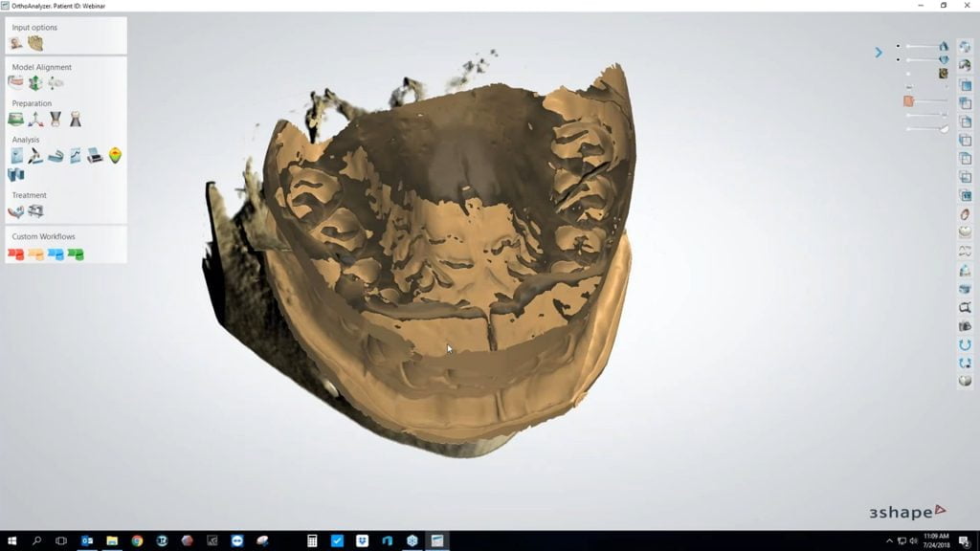Launch the blue Custom Workflow
This screenshot has width=980, height=551.
click(x=56, y=254)
